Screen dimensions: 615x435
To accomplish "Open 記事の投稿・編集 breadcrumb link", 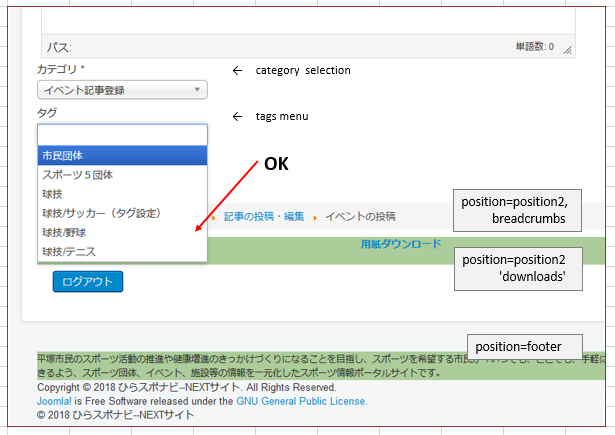I will pos(264,216).
